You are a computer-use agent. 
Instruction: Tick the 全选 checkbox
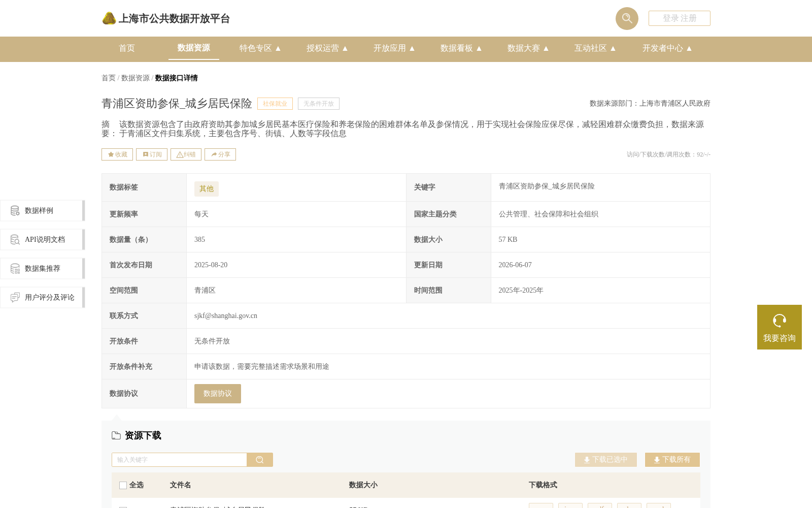(x=123, y=485)
